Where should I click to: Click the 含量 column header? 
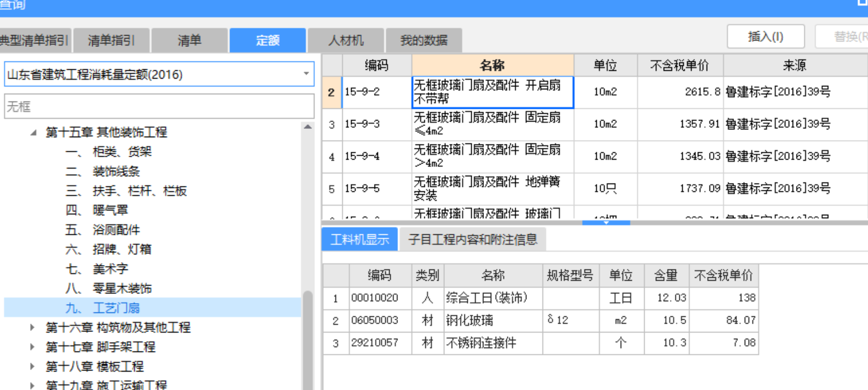[x=666, y=275]
